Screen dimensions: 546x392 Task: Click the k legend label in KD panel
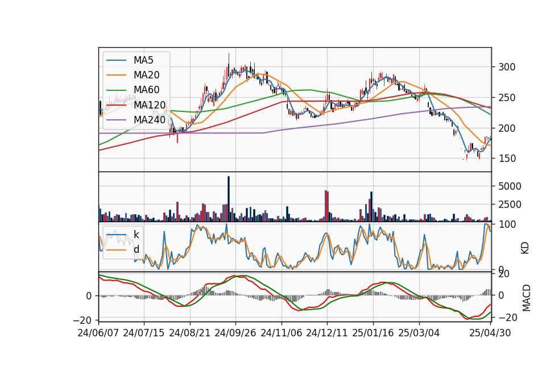[136, 235]
